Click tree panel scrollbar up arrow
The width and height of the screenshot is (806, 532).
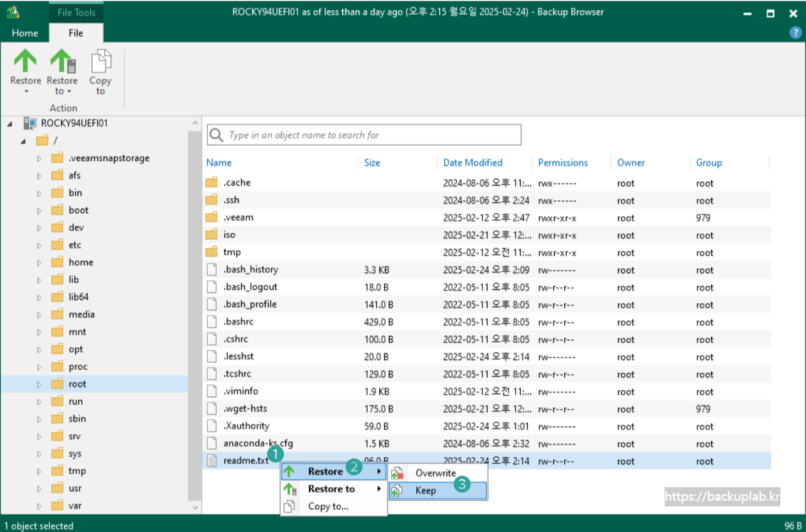point(195,123)
